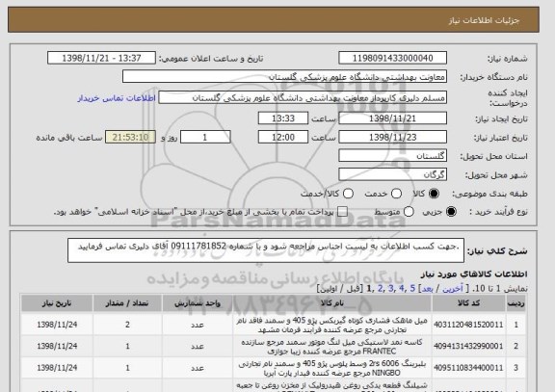Click the need number field 1198091433000040
This screenshot has height=392, width=555.
392,58
